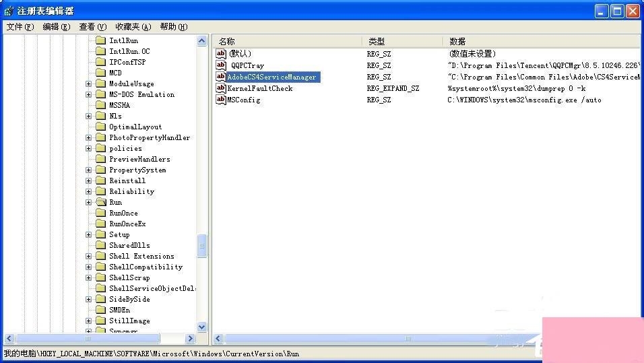Click the open Run folder icon

tap(100, 202)
